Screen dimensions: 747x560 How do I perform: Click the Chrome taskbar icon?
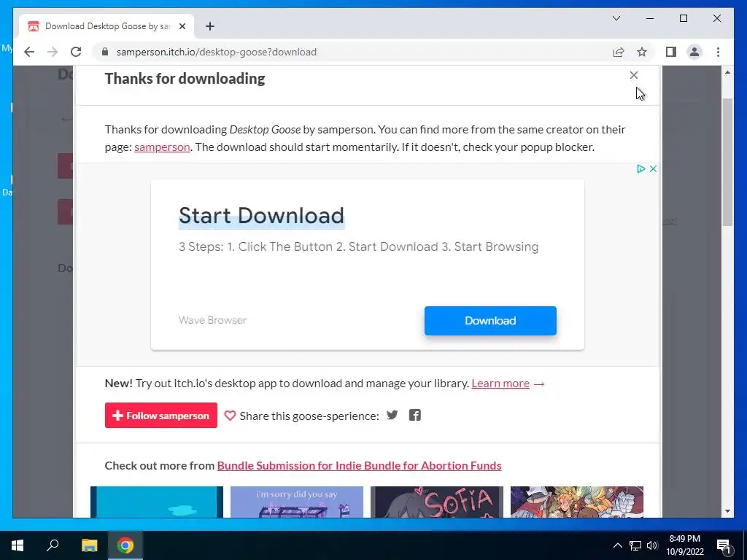[125, 545]
